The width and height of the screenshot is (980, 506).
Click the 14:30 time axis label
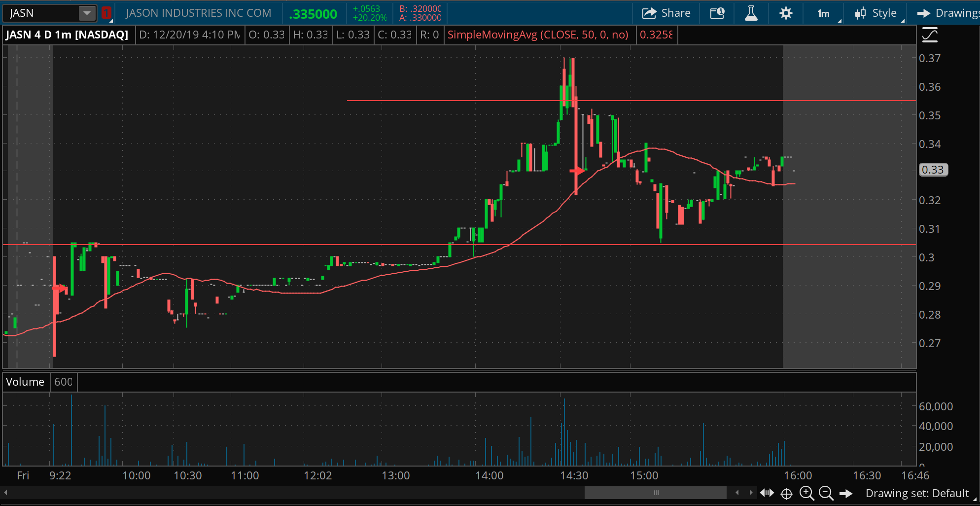[x=574, y=475]
